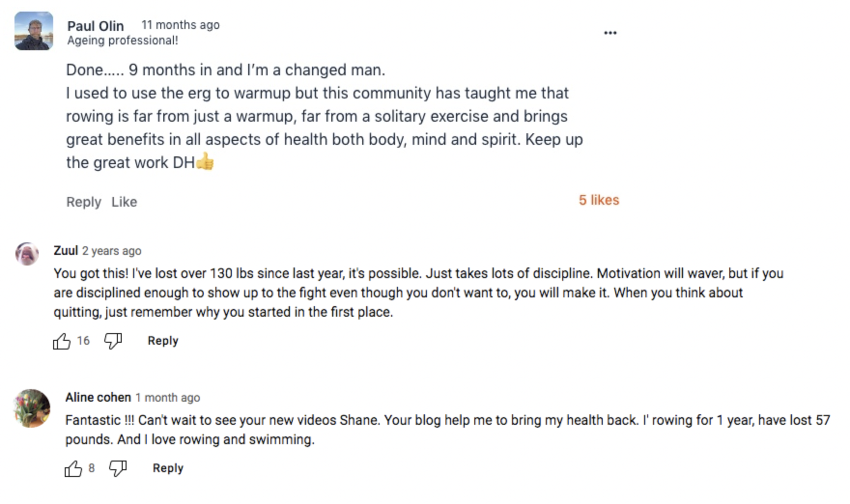Open Aline cohen's username link
The image size is (850, 504).
click(x=98, y=397)
